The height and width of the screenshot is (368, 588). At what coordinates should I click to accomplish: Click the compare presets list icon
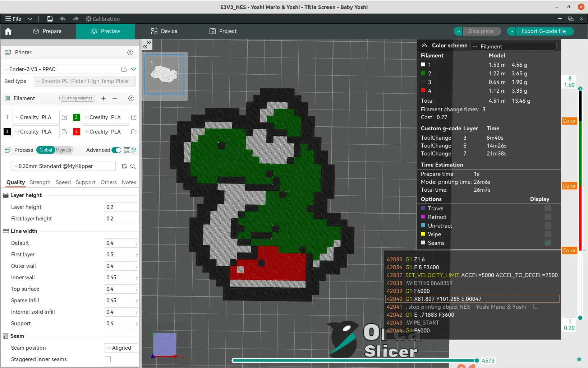[x=127, y=150]
